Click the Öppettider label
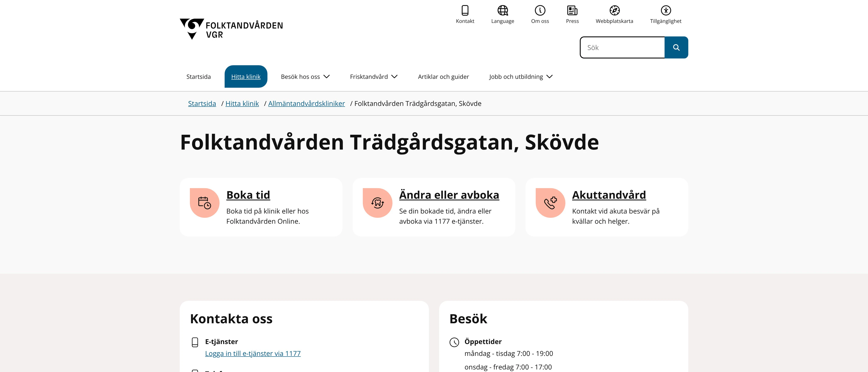 [483, 342]
